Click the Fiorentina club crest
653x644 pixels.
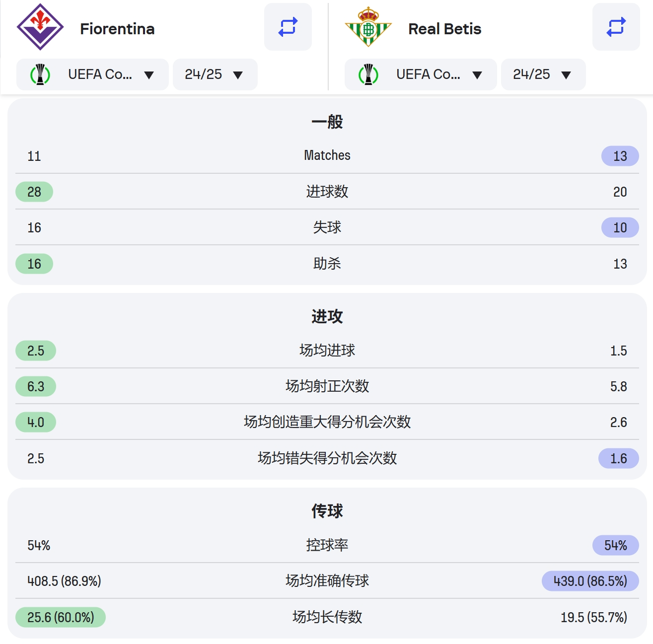pos(40,27)
